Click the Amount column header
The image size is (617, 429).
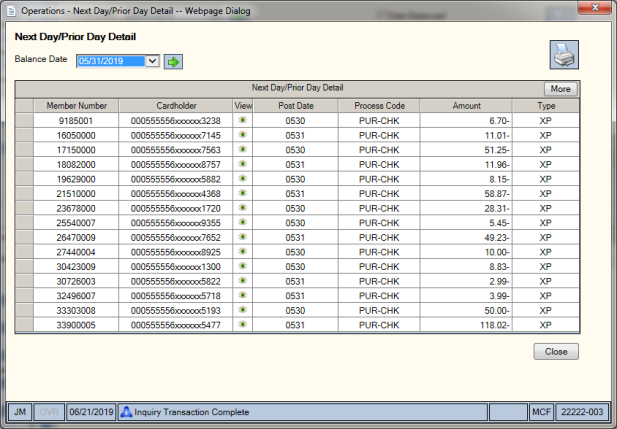click(466, 106)
